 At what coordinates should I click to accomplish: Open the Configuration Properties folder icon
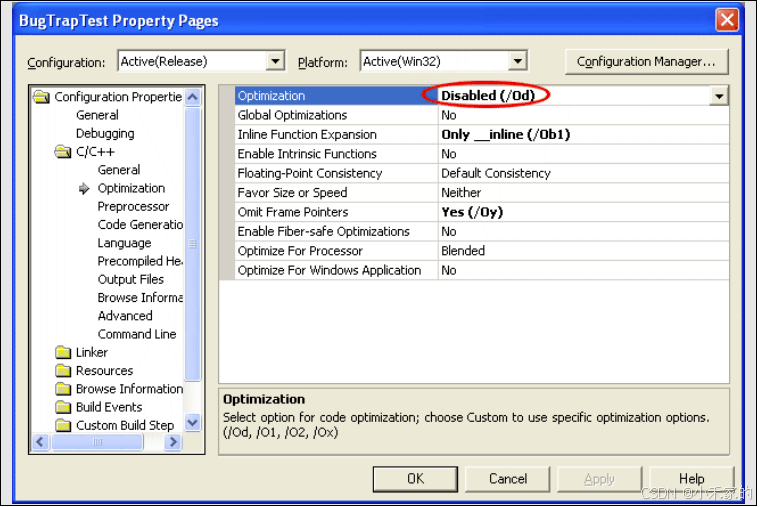[x=42, y=97]
